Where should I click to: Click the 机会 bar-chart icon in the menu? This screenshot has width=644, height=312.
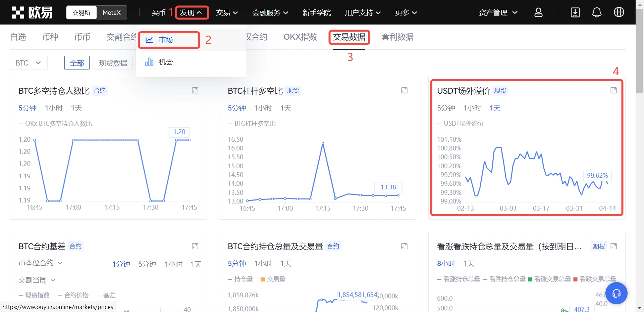point(149,62)
